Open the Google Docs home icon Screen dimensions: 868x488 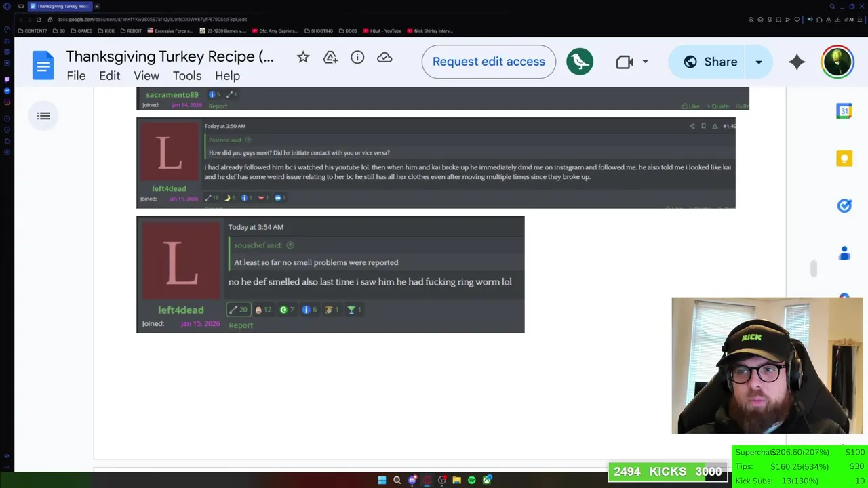(43, 66)
